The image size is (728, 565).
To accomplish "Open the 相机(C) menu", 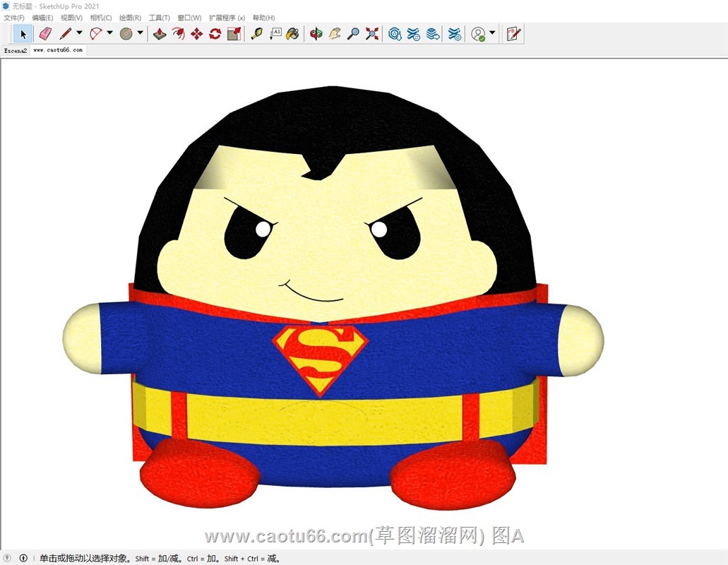I will [x=101, y=18].
